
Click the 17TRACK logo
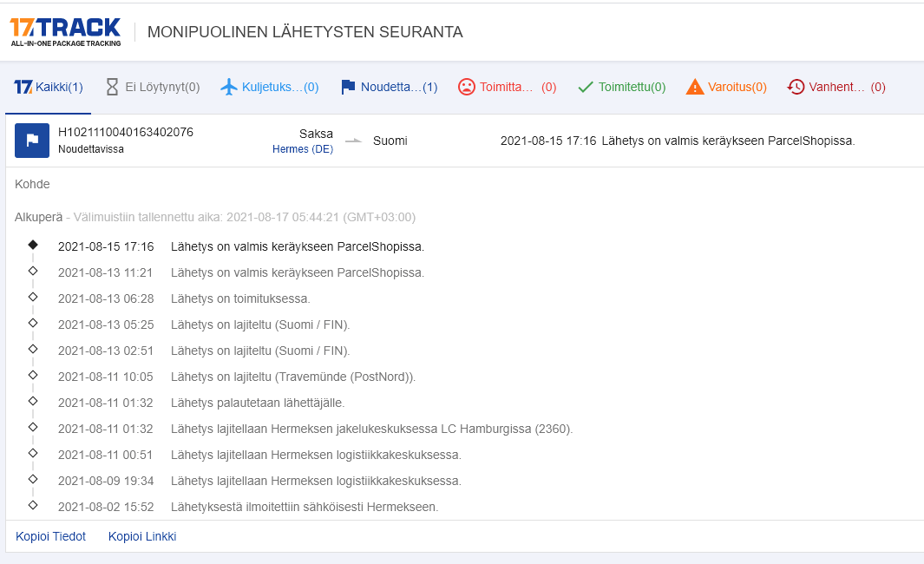[65, 32]
